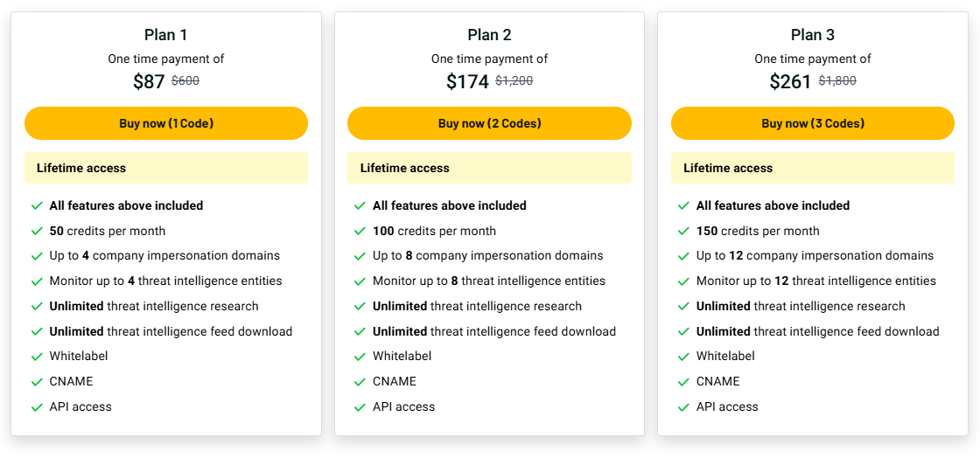This screenshot has height=458, width=980.
Task: Click the crossed-out $600 original price
Action: tap(185, 81)
